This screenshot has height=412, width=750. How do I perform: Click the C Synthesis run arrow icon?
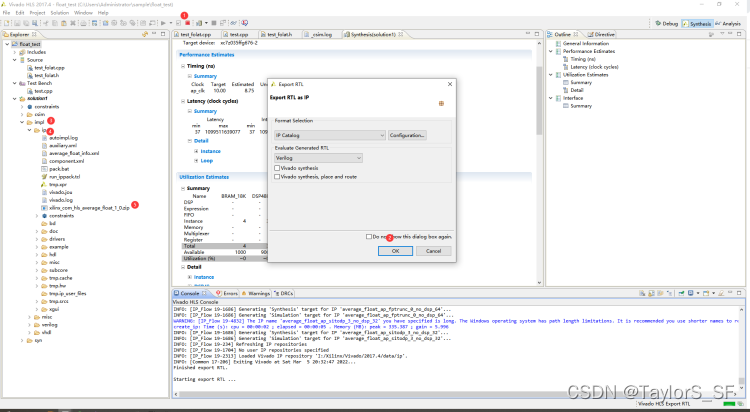163,23
